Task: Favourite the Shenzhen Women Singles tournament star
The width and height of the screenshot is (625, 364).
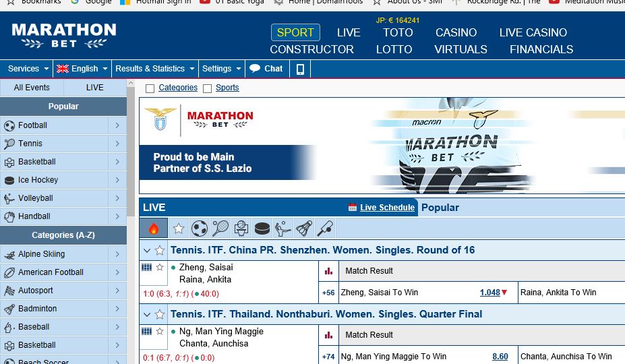Action: point(160,250)
